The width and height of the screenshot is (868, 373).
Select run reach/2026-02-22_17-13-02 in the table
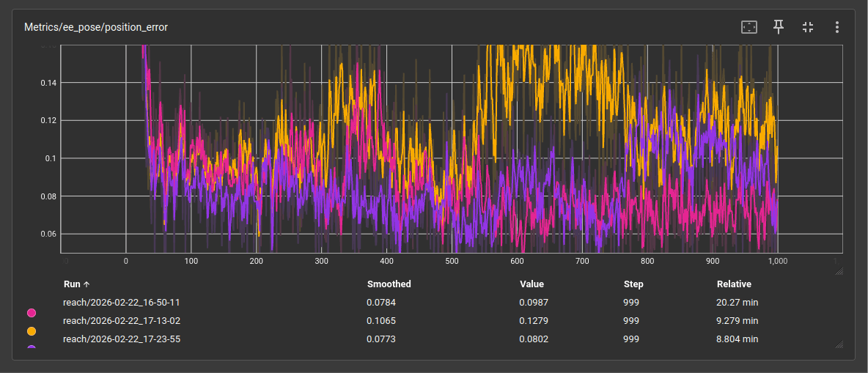coord(122,321)
